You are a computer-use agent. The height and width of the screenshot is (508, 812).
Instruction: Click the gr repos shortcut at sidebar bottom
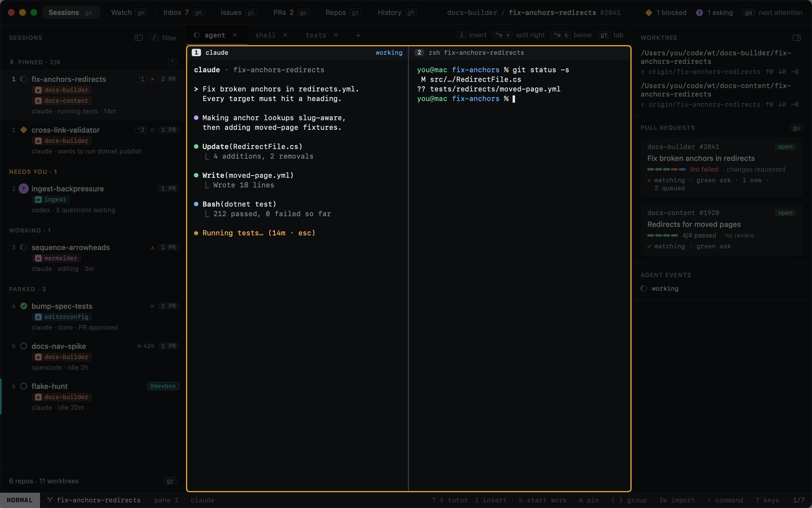[x=171, y=481]
